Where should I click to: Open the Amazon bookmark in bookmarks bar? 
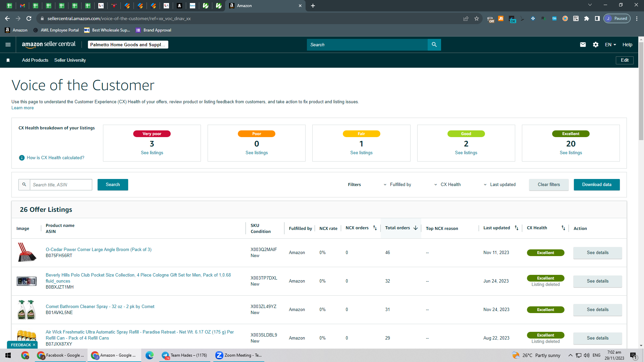pos(16,30)
